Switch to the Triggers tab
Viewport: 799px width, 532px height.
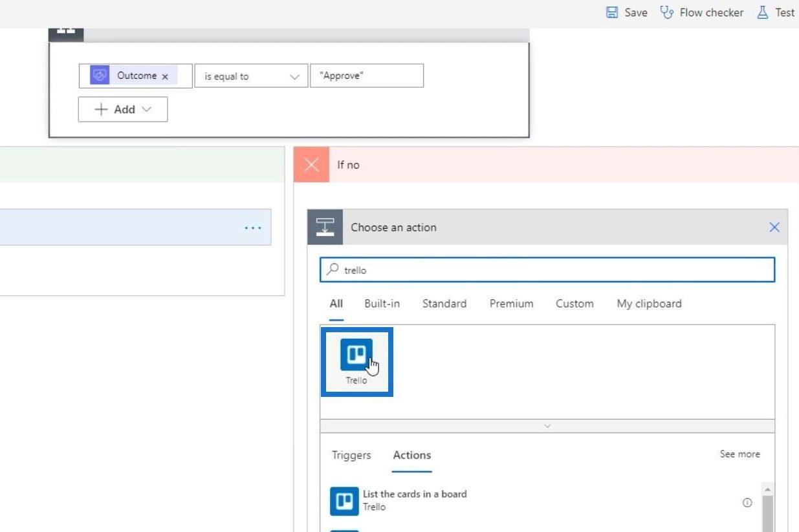pos(351,455)
